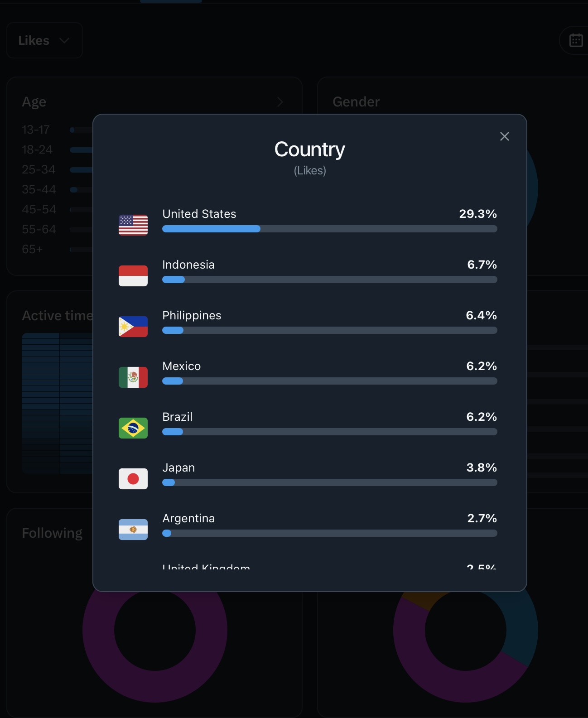Expand the Age panel chevron

(x=280, y=102)
